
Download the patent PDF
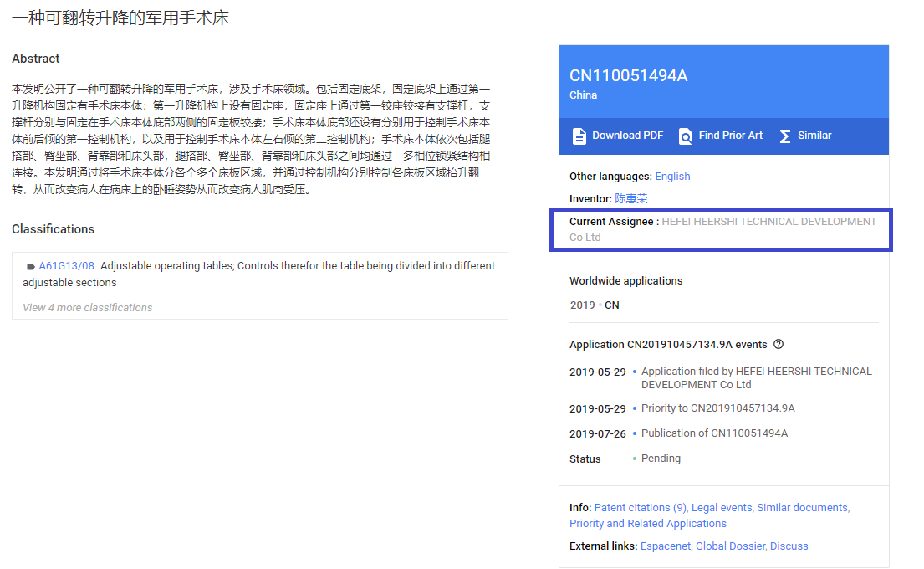click(618, 136)
